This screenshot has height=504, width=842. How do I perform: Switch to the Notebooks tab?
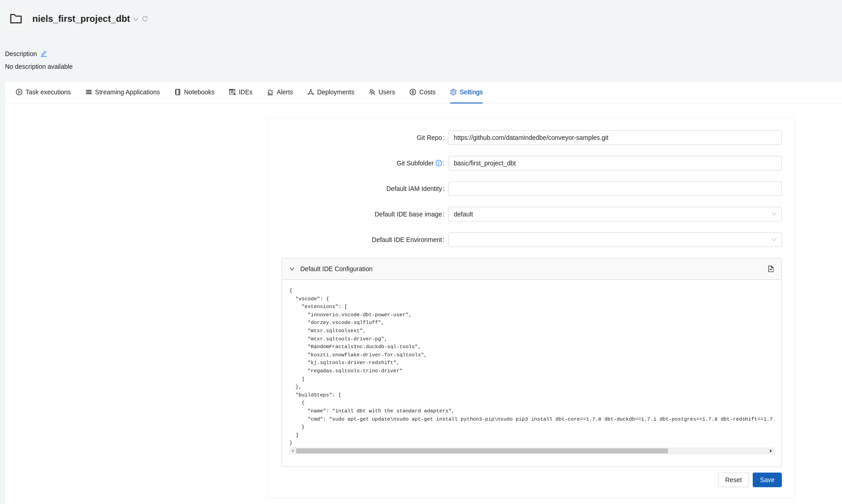click(194, 92)
